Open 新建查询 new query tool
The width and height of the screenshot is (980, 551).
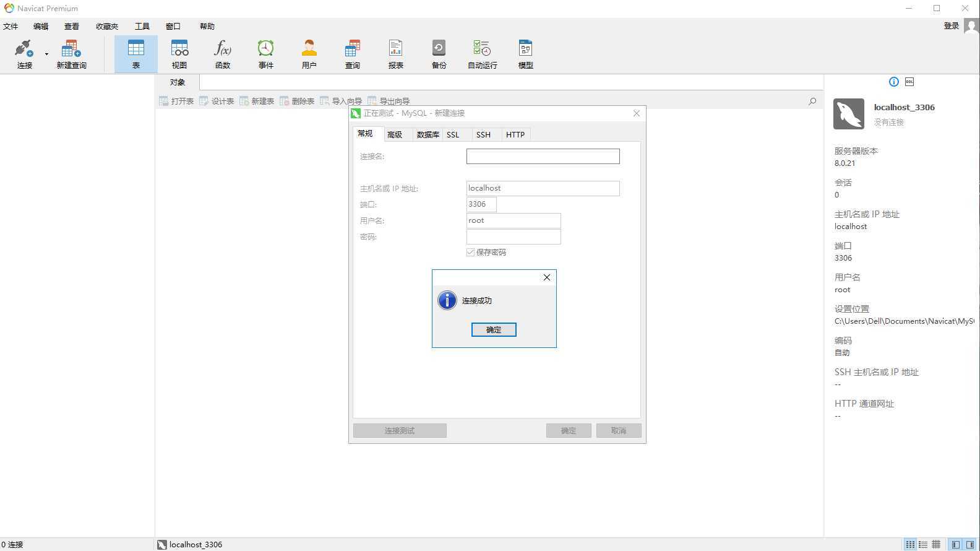click(x=71, y=54)
